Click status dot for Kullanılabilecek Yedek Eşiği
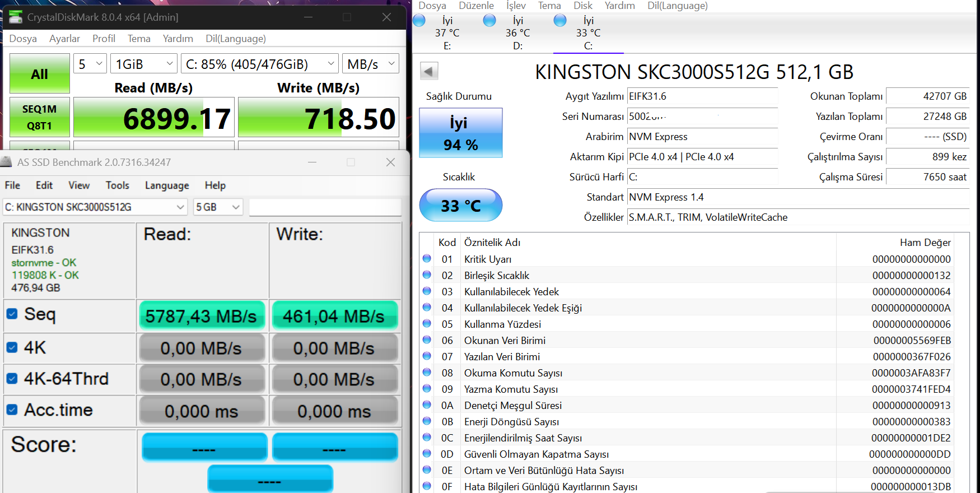Image resolution: width=980 pixels, height=493 pixels. [427, 308]
